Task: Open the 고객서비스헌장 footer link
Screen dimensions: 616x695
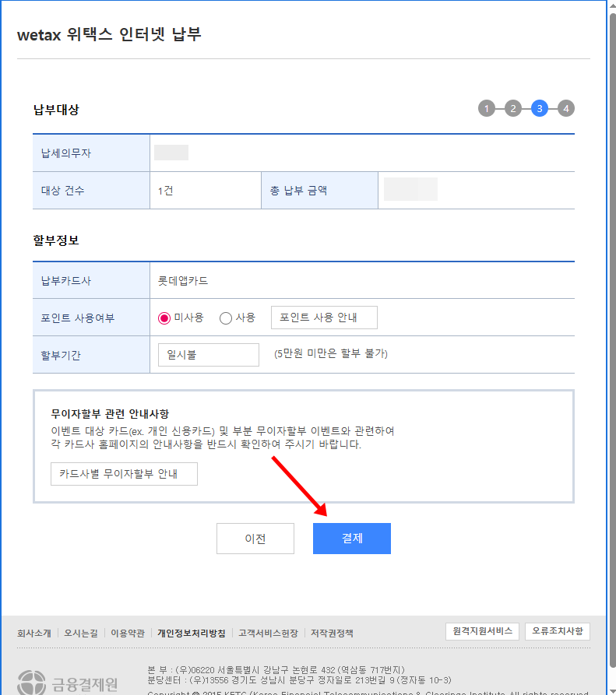Action: pyautogui.click(x=268, y=633)
